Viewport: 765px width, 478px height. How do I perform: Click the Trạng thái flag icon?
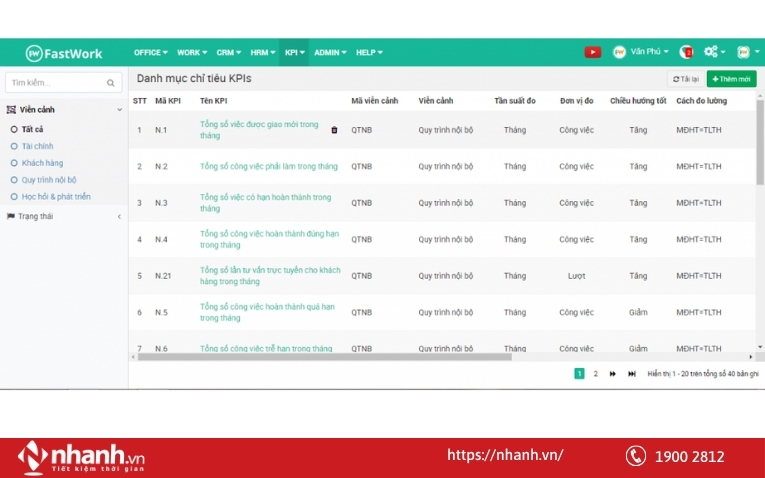[11, 216]
